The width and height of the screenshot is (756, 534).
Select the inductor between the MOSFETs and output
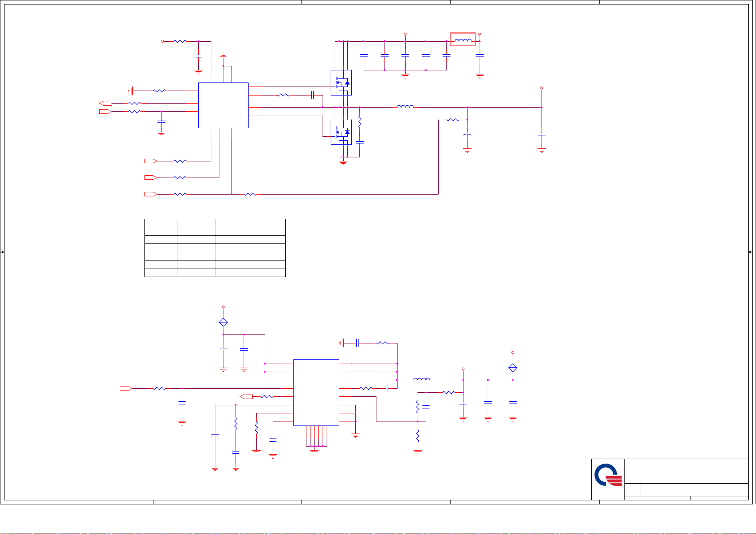coord(405,107)
